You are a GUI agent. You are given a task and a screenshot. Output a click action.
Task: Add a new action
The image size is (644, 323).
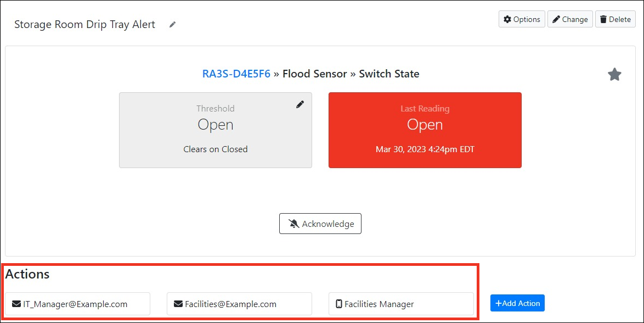point(517,303)
